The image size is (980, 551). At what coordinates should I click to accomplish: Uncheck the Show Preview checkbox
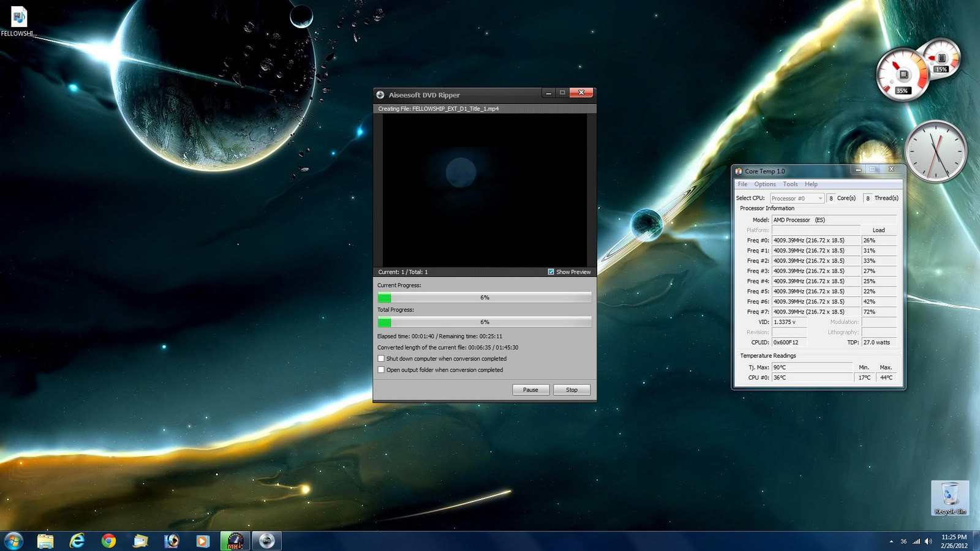point(551,272)
